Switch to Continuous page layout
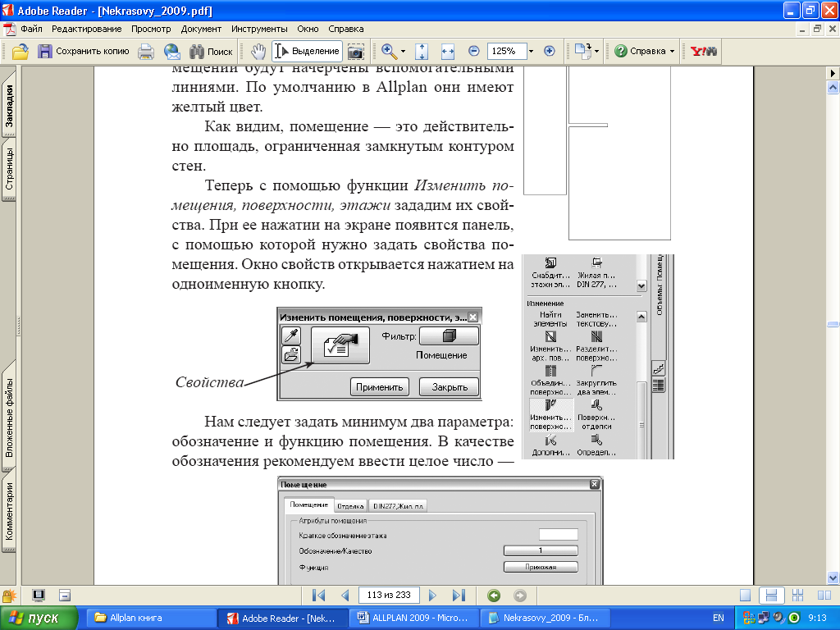The height and width of the screenshot is (630, 840). pyautogui.click(x=771, y=596)
